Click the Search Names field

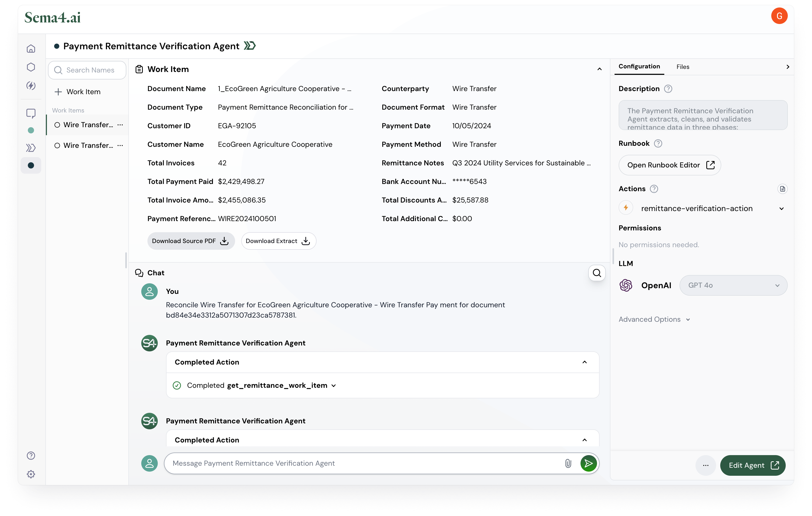pos(87,70)
